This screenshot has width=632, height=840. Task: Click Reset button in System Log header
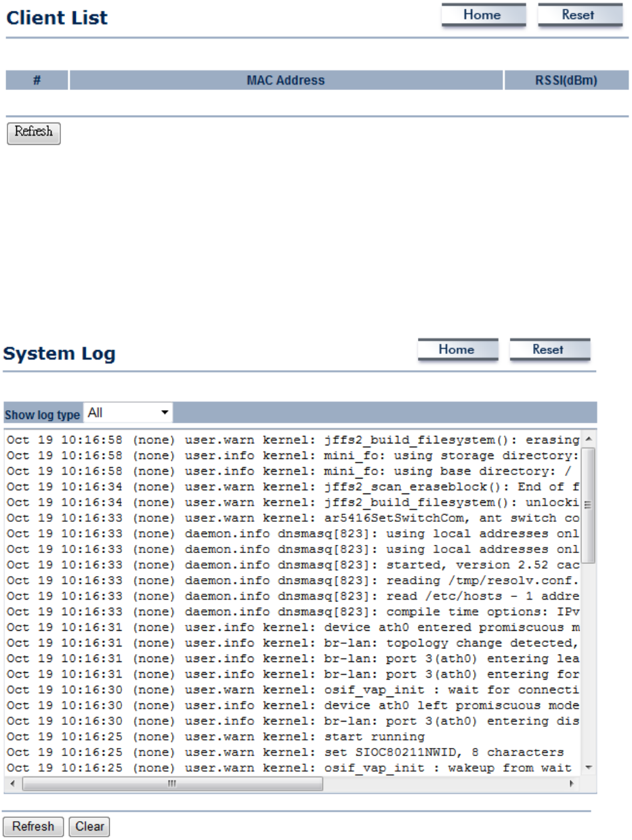[x=549, y=350]
